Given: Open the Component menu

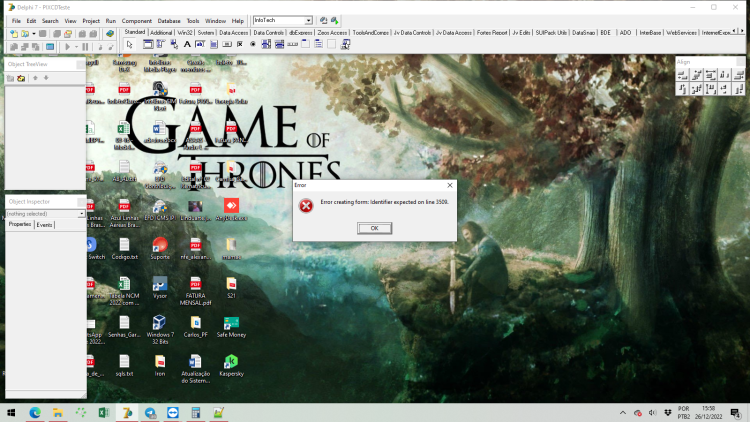Looking at the screenshot, I should pos(137,21).
